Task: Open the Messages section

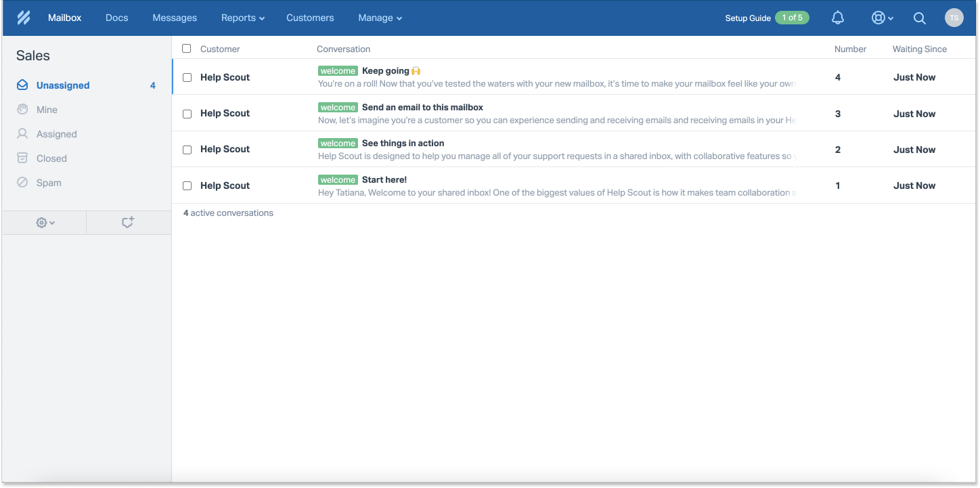Action: 175,18
